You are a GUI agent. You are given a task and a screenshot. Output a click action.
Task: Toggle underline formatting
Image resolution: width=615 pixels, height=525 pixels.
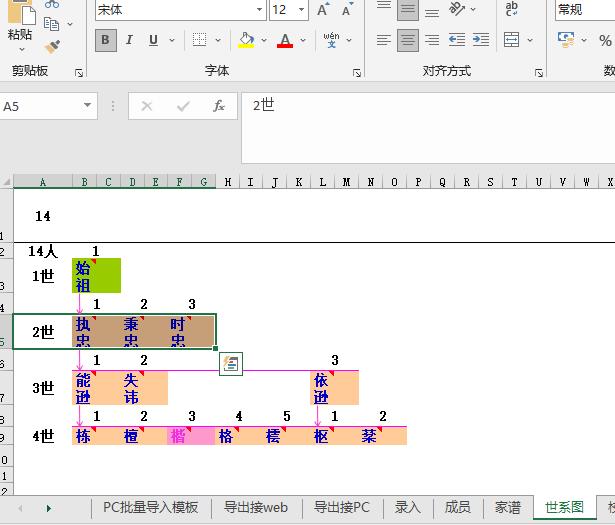point(153,41)
